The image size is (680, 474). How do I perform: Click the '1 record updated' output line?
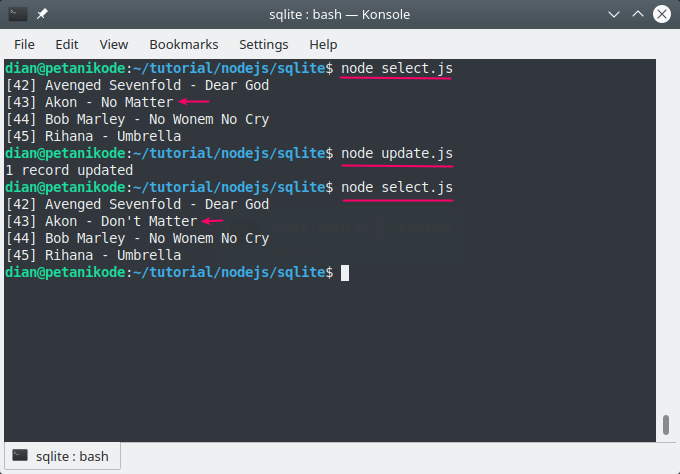tap(69, 170)
